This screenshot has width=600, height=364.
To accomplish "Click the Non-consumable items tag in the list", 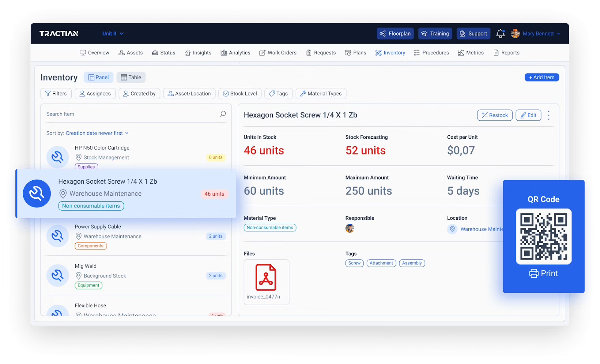I will tap(91, 206).
